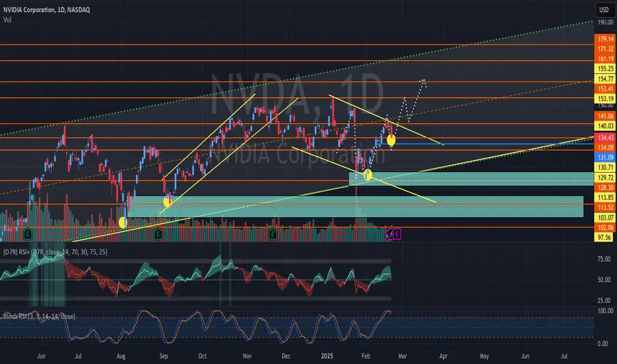Click the 155.25 price label
Image resolution: width=617 pixels, height=364 pixels.
605,68
